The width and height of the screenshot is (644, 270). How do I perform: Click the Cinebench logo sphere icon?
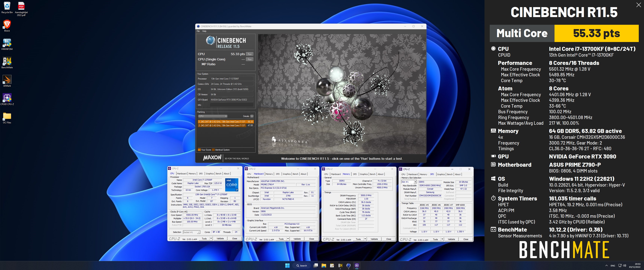point(210,40)
